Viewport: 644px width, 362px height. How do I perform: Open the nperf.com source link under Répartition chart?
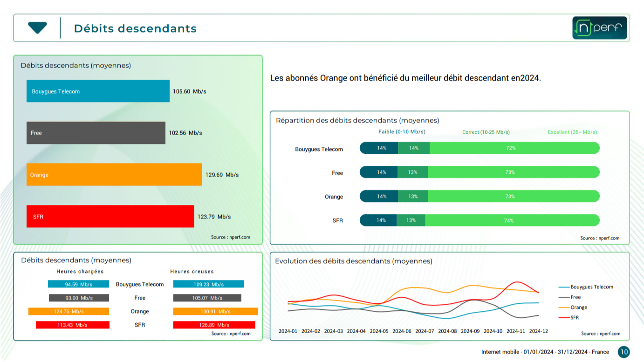point(600,238)
